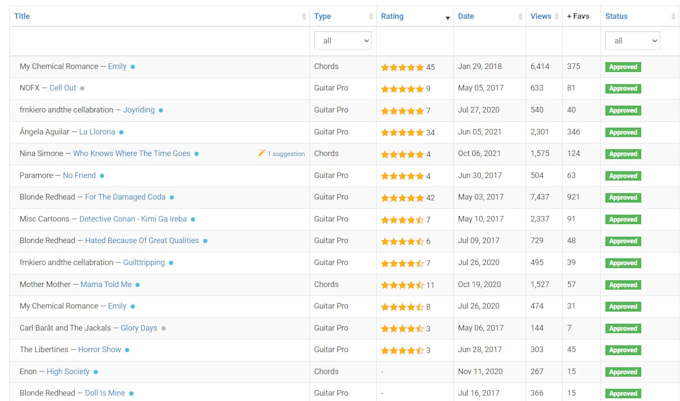Click the gray dot next to Glory Days
The width and height of the screenshot is (680, 401).
click(x=163, y=329)
